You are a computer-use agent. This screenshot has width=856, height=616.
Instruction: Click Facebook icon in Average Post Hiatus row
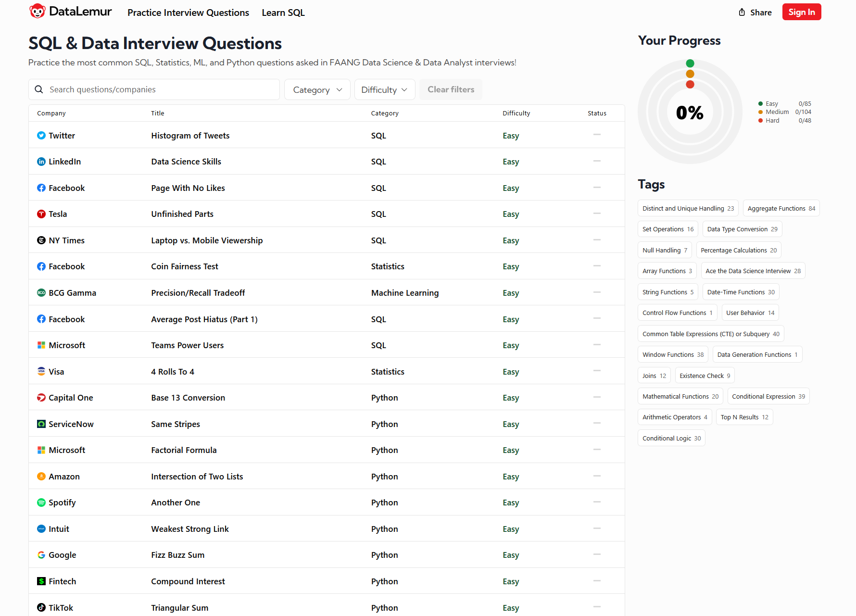[41, 319]
